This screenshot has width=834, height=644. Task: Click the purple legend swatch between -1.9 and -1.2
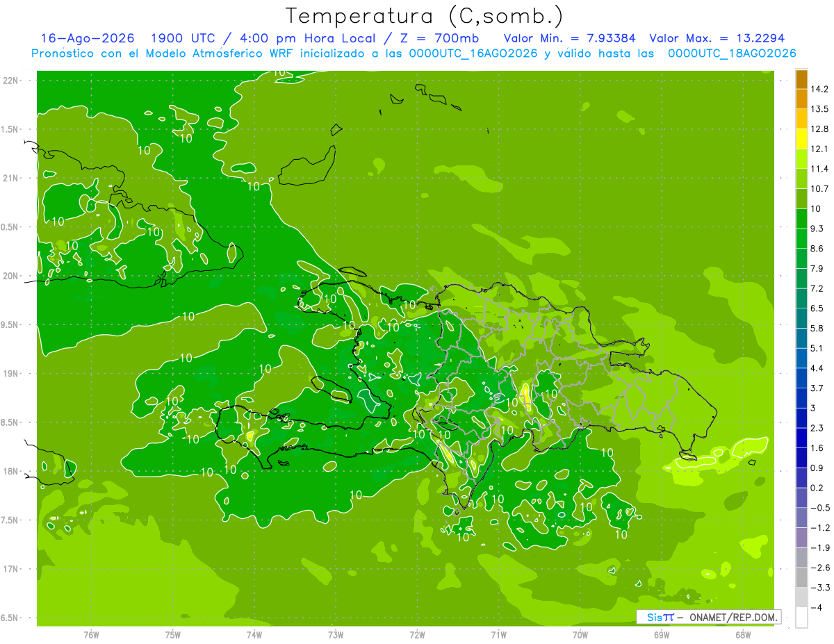click(x=801, y=537)
